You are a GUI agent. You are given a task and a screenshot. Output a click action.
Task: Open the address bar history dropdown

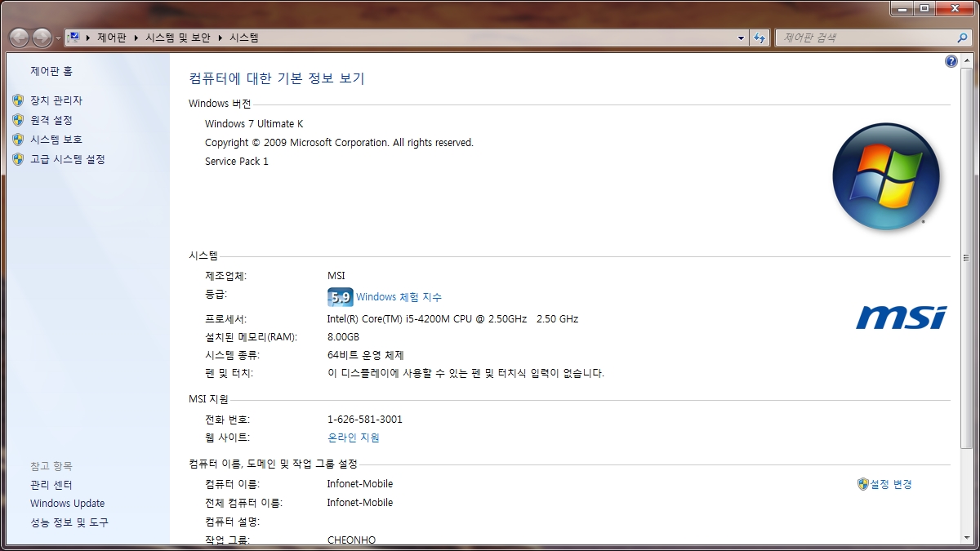click(x=741, y=38)
